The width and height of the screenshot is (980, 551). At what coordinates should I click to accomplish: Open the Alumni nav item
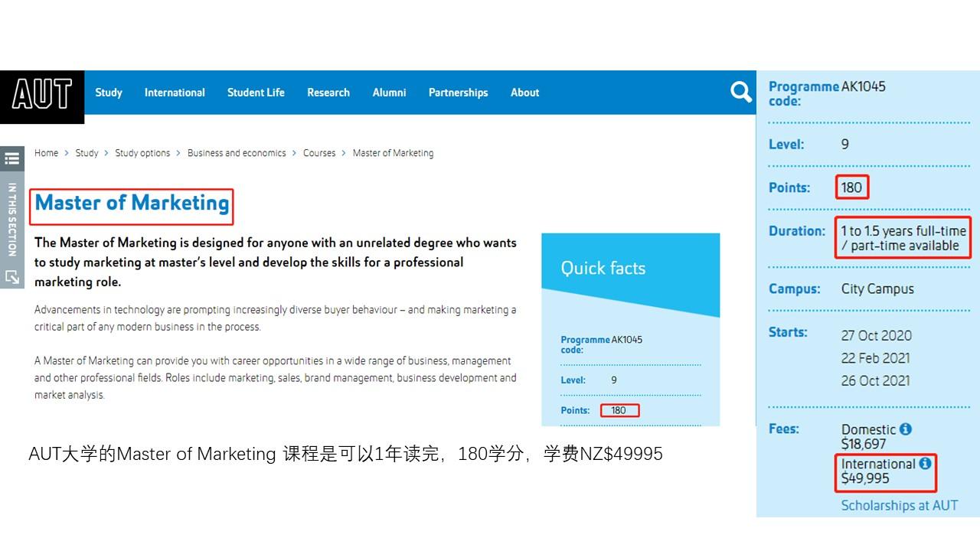tap(389, 93)
